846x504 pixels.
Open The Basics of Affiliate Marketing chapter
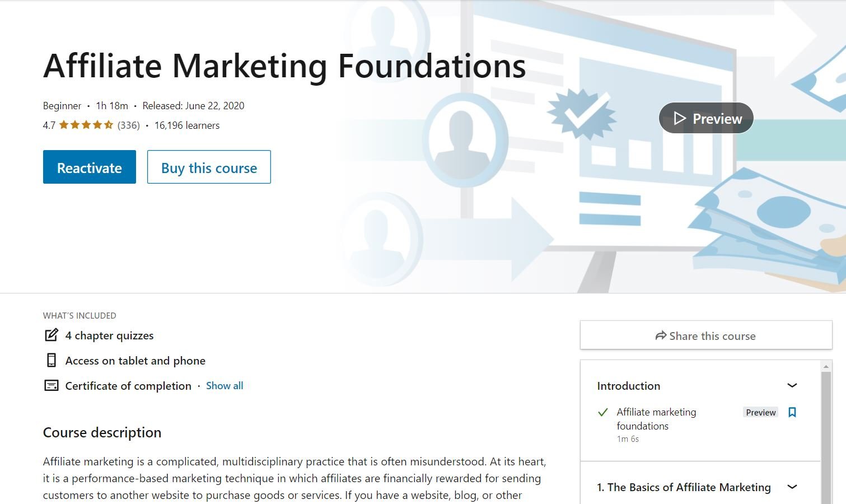[x=684, y=487]
